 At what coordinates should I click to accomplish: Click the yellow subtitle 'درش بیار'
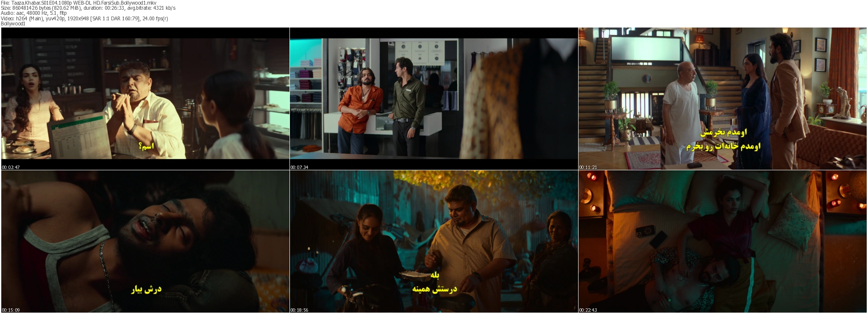146,290
